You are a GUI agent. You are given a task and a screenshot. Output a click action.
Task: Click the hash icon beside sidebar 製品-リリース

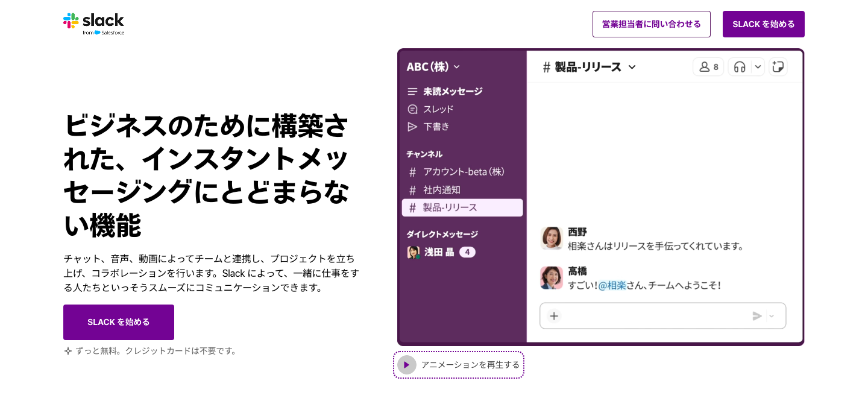(412, 207)
